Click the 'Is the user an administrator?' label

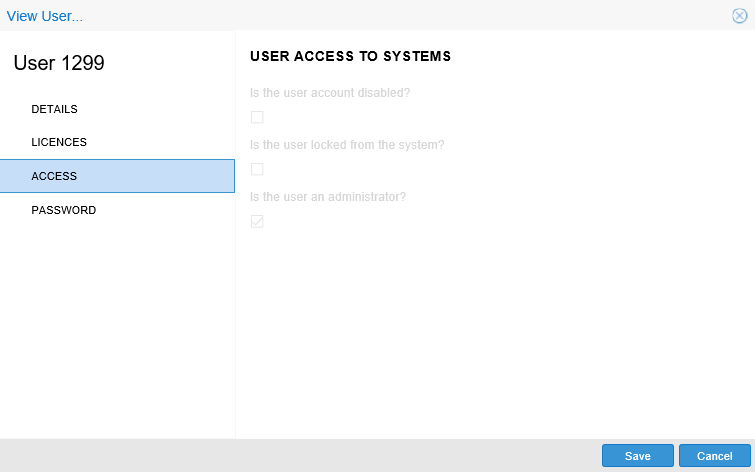[x=328, y=197]
